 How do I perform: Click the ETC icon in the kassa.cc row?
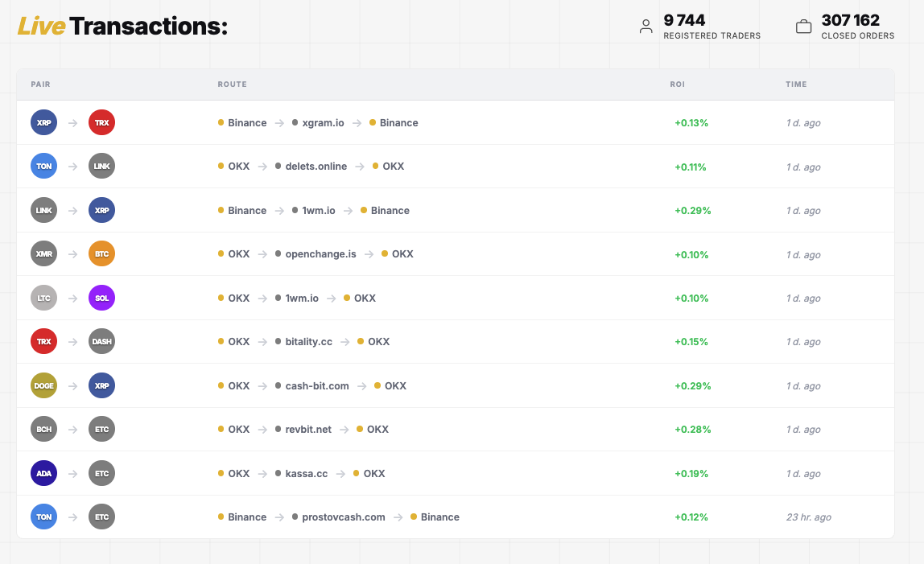tap(101, 473)
